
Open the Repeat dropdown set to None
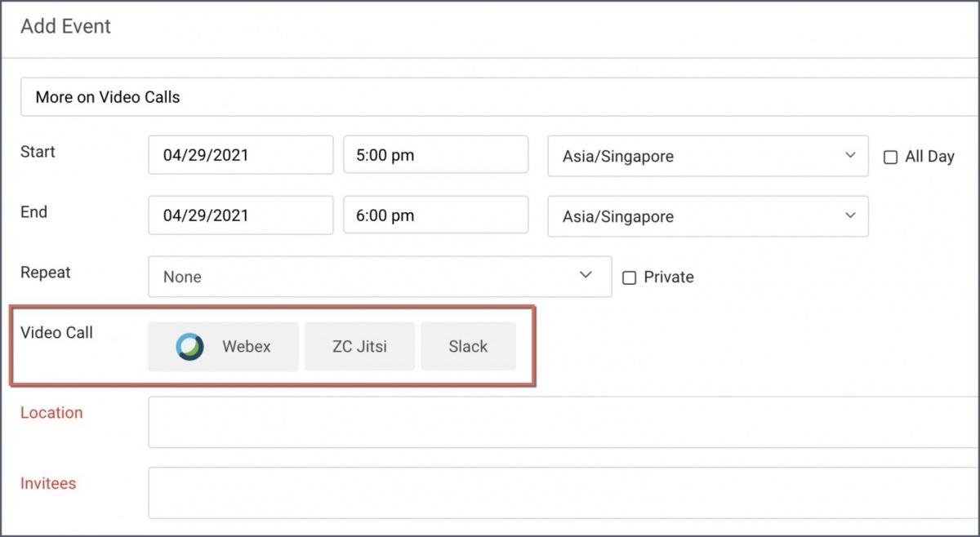(x=379, y=277)
